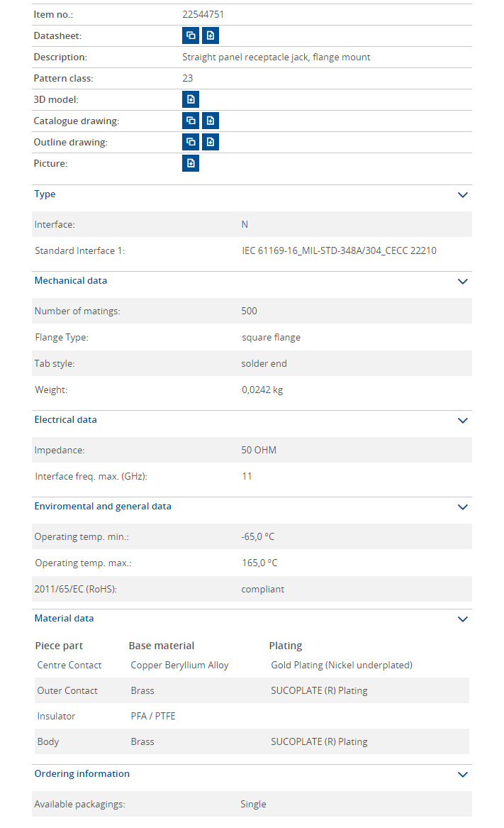The image size is (504, 828).
Task: Download the 3D model file
Action: [191, 99]
